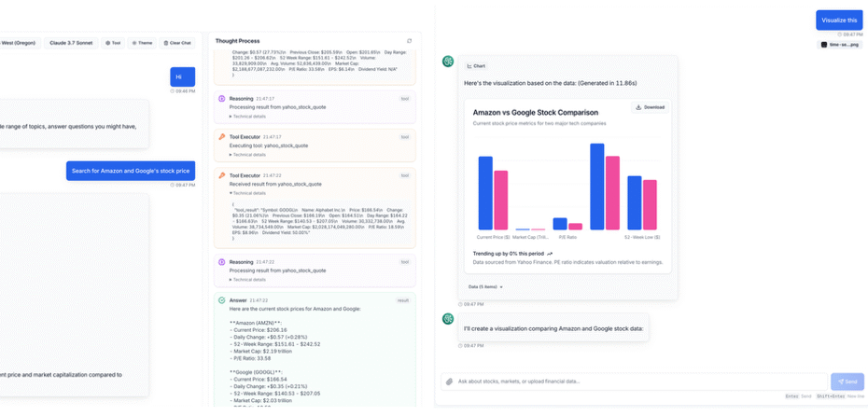Click the blue Current Price bar

485,193
